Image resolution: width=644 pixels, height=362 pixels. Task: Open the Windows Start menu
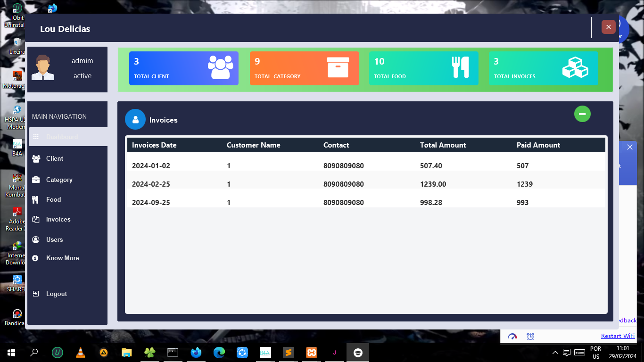point(11,353)
